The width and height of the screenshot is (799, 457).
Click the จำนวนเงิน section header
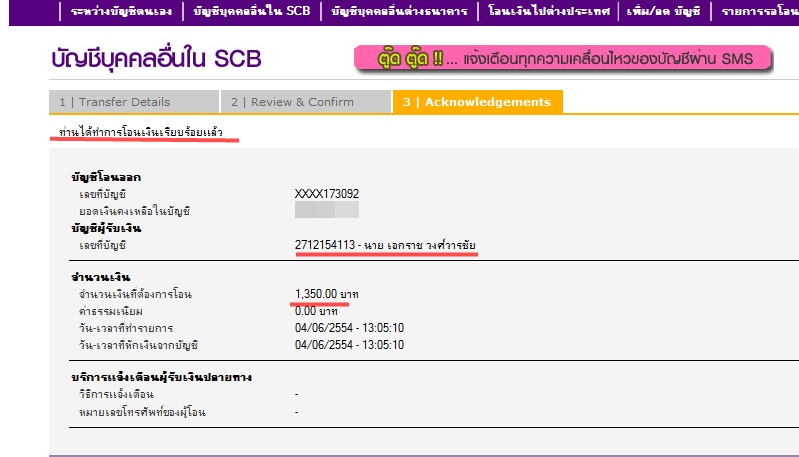click(100, 277)
